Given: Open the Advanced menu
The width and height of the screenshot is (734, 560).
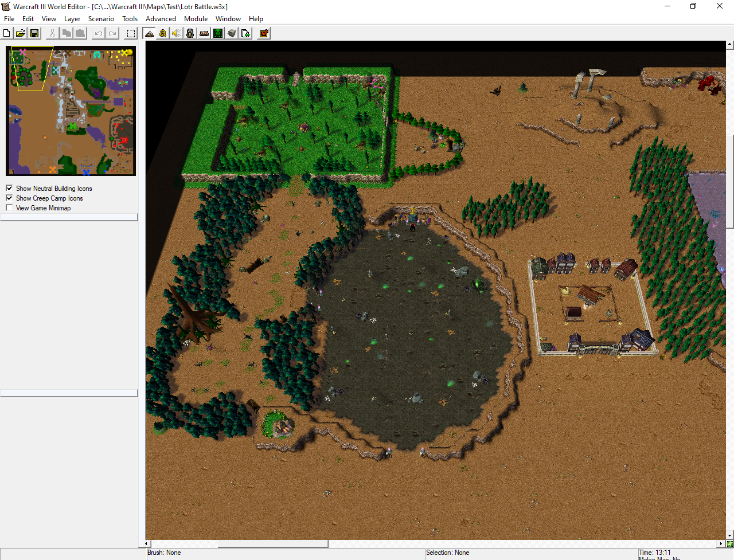Looking at the screenshot, I should (161, 19).
